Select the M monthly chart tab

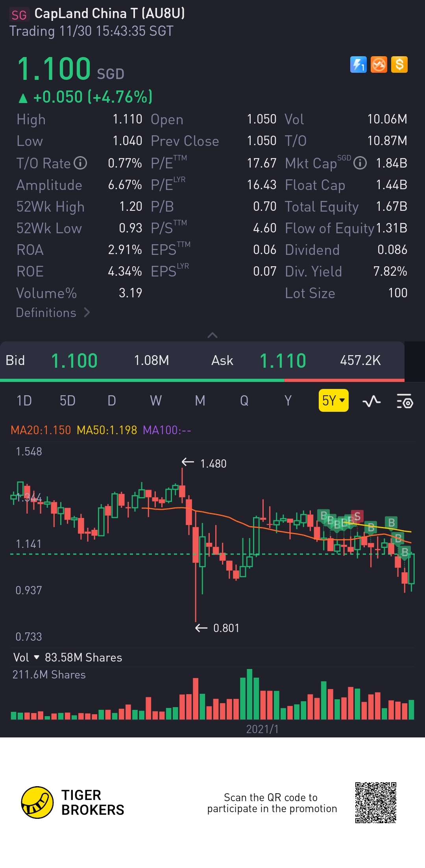200,401
